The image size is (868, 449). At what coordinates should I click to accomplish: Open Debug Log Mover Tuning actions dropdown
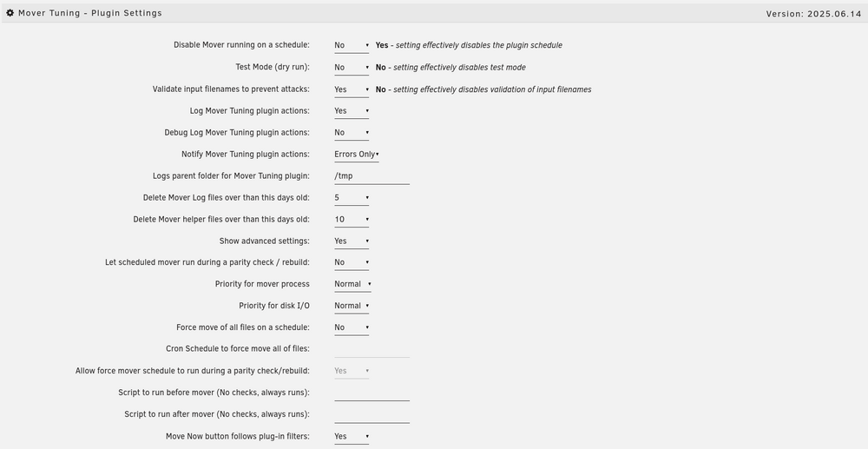coord(352,133)
